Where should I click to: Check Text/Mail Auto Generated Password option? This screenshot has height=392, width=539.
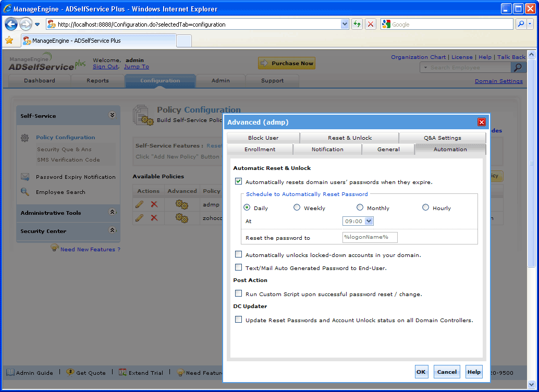click(x=239, y=267)
